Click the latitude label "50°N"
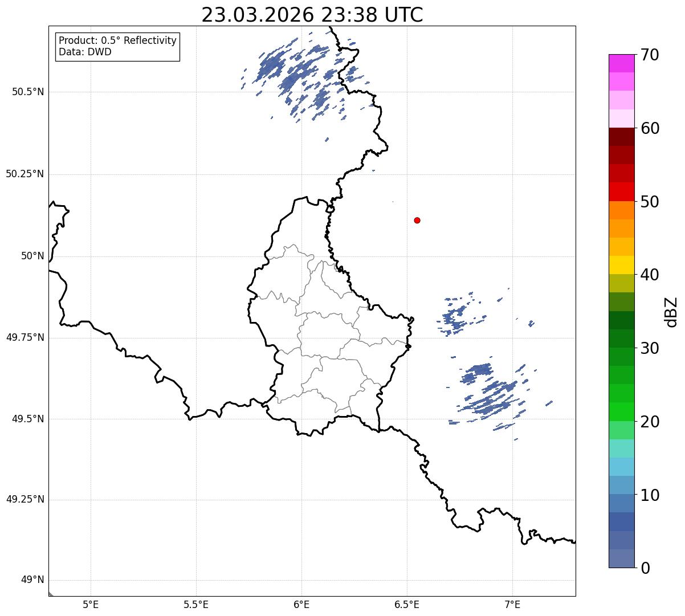 point(32,256)
